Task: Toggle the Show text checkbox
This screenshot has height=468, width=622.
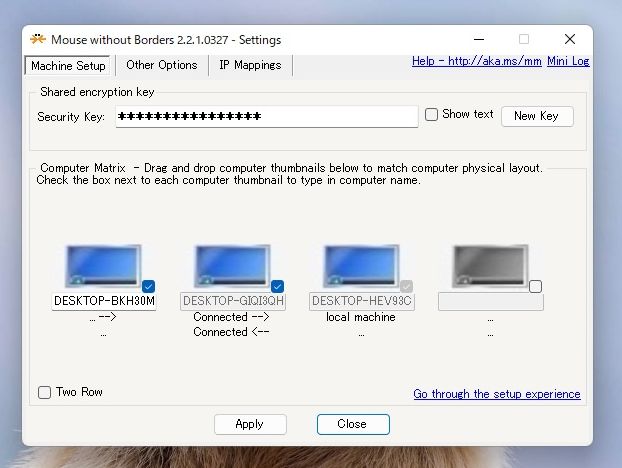Action: click(x=431, y=115)
